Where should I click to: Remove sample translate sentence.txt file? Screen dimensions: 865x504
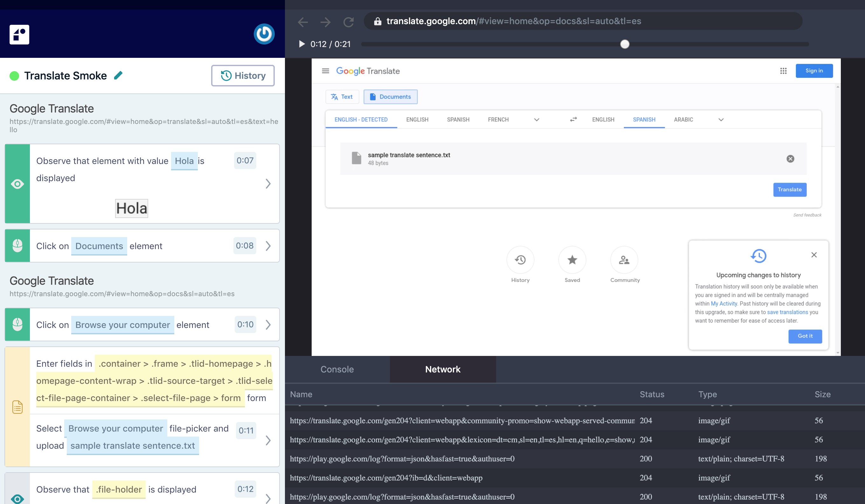pos(790,159)
